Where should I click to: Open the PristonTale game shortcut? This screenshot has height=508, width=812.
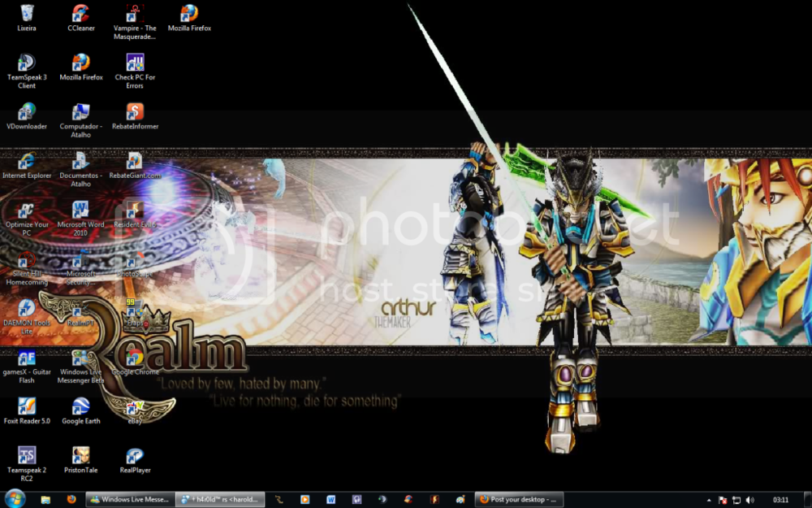[x=80, y=456]
